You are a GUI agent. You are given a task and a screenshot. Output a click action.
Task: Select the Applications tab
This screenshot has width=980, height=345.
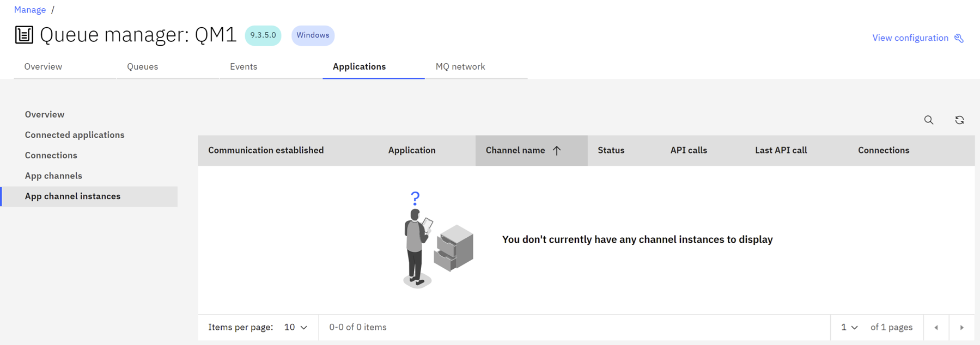point(374,67)
